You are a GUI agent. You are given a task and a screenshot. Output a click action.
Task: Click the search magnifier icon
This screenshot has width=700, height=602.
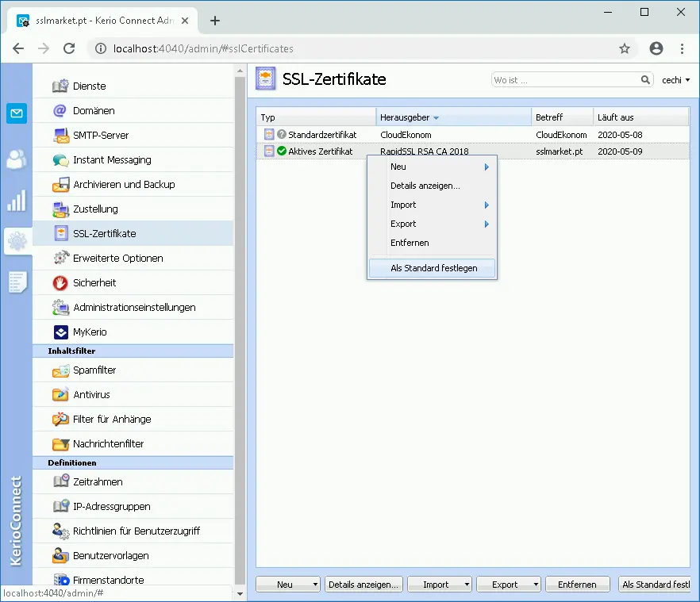coord(645,80)
